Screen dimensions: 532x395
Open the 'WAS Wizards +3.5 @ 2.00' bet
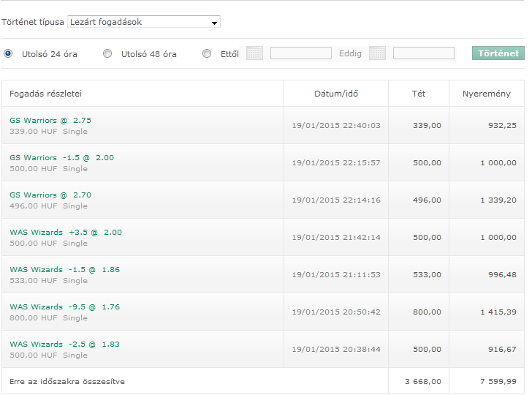click(x=66, y=233)
